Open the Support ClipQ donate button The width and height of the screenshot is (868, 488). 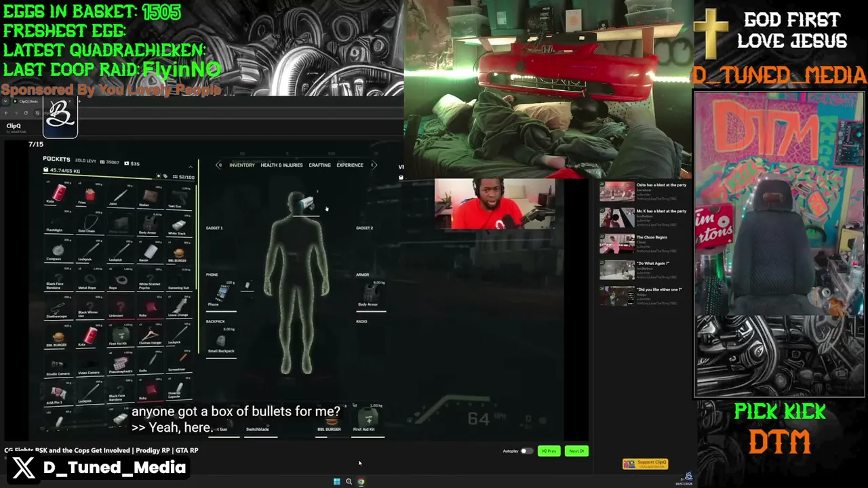click(x=645, y=464)
